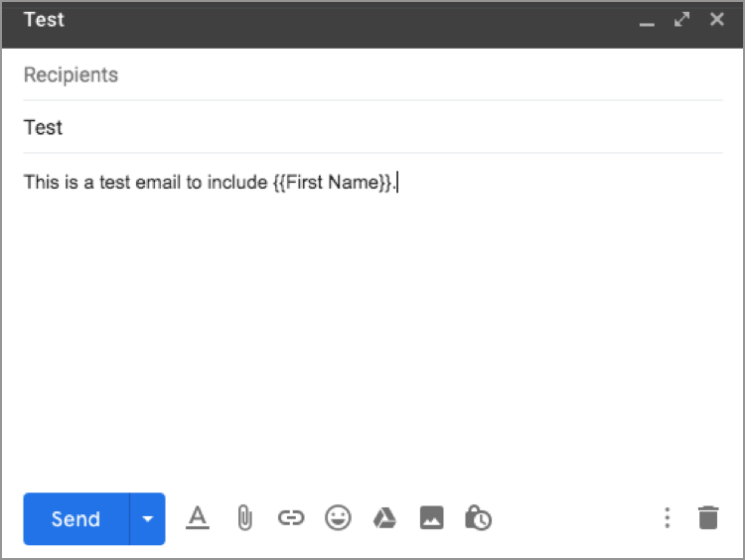
Task: Minimize the compose window
Action: tap(647, 21)
